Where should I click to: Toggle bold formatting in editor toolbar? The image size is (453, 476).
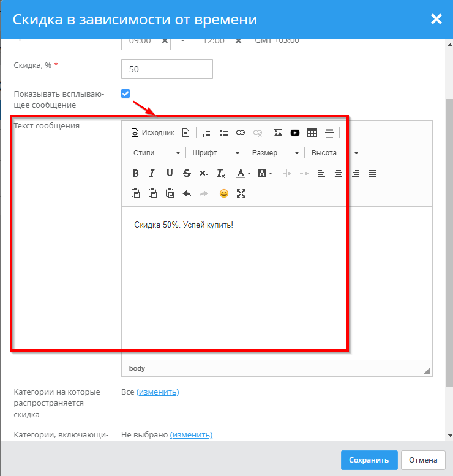point(136,173)
